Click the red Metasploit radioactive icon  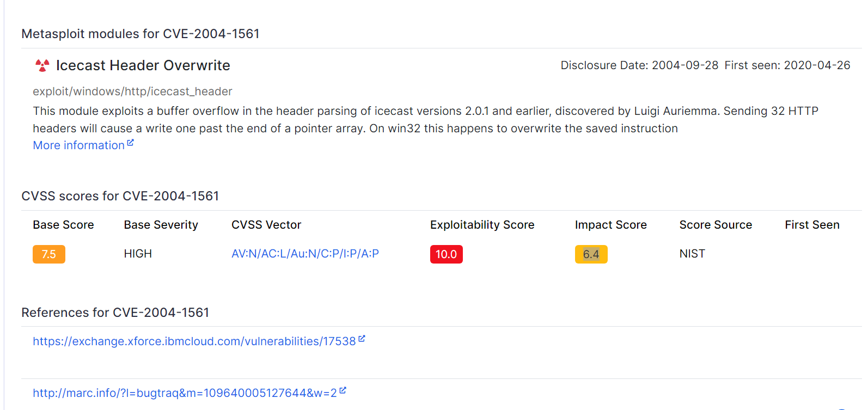pos(42,66)
